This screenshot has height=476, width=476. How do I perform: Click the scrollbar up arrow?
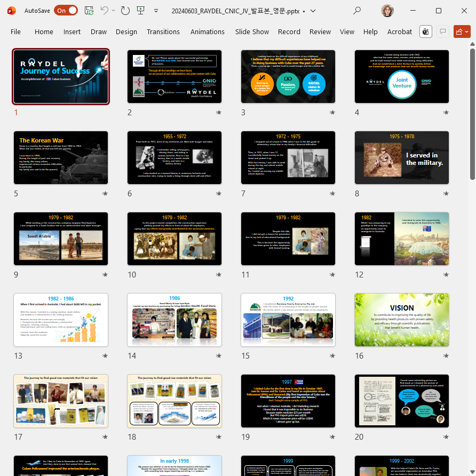(472, 44)
